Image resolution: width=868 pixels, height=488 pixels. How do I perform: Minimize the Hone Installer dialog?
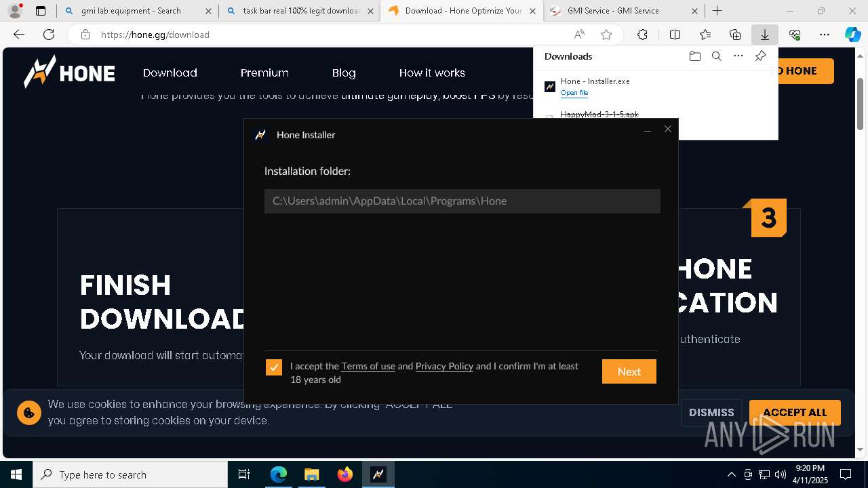[x=648, y=130]
